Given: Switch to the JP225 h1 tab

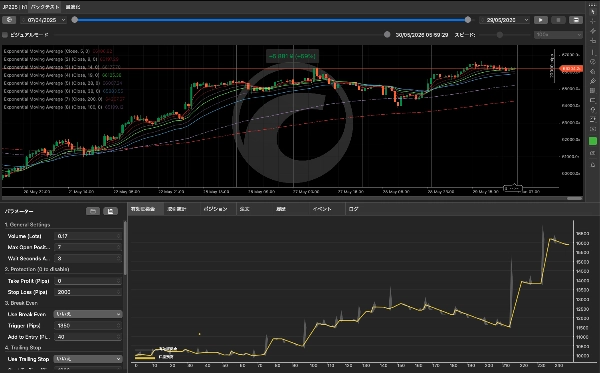Looking at the screenshot, I should tap(14, 7).
